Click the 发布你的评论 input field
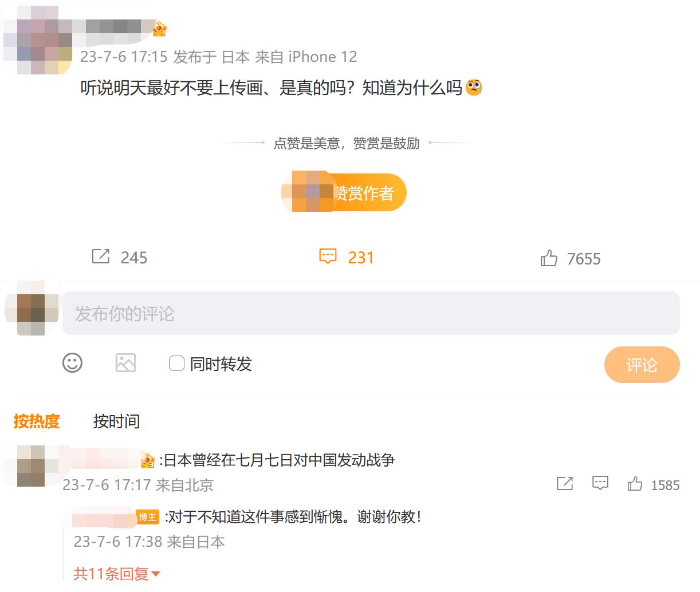700x592 pixels. 372,313
